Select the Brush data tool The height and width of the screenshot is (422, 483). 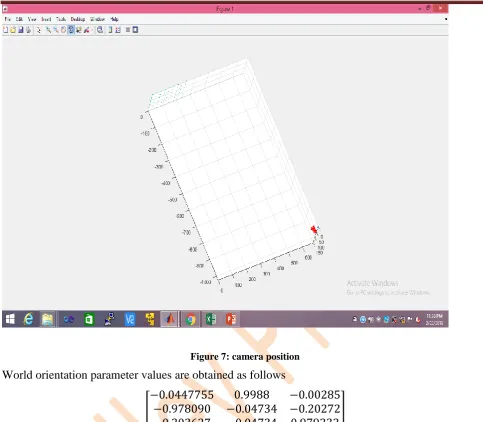coord(87,30)
